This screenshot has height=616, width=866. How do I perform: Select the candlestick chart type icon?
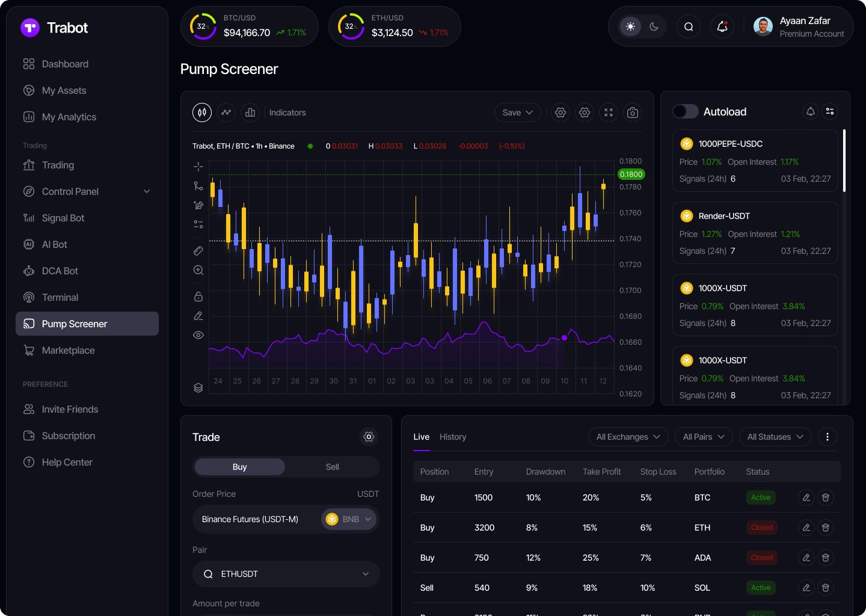(202, 112)
